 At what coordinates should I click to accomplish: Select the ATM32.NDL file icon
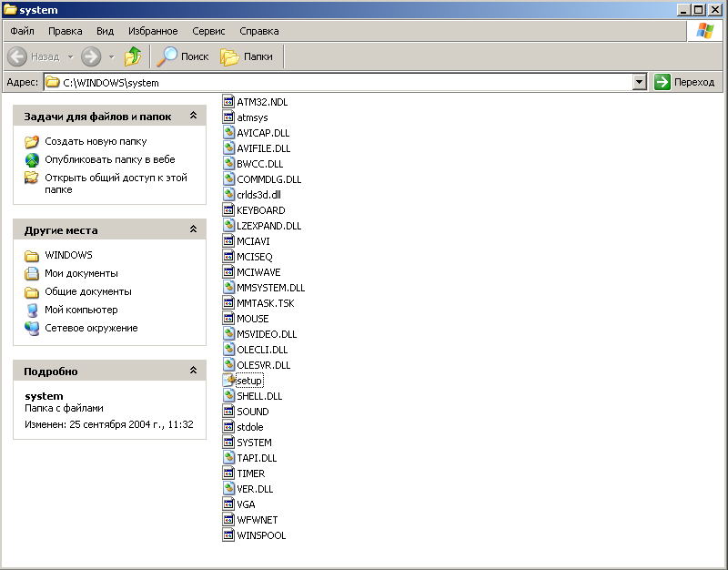228,102
